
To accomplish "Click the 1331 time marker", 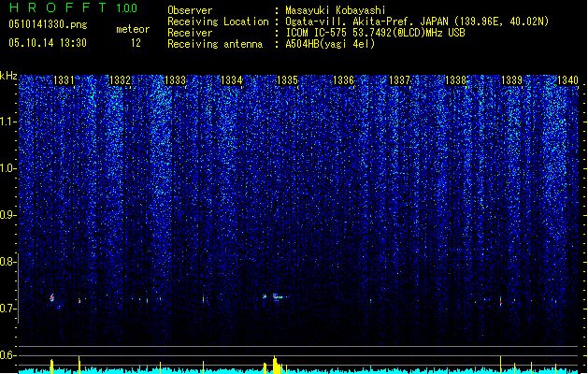I will (x=64, y=80).
